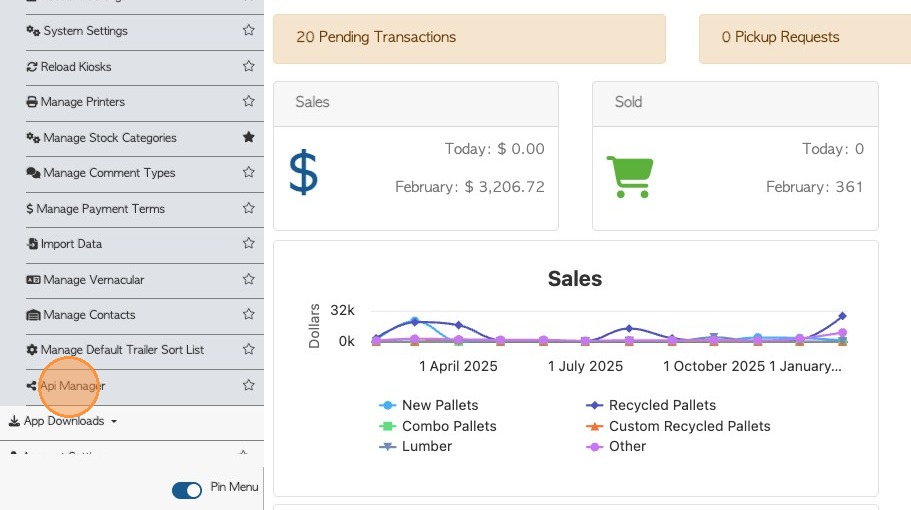Image resolution: width=911 pixels, height=510 pixels.
Task: Hide the Lumber series in chart legend
Action: coord(416,446)
